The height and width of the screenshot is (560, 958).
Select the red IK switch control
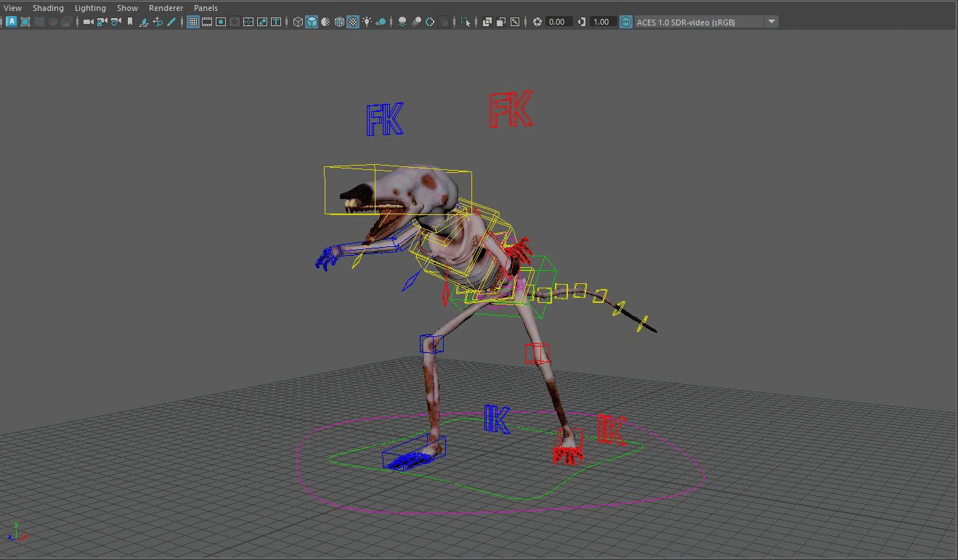coord(611,430)
